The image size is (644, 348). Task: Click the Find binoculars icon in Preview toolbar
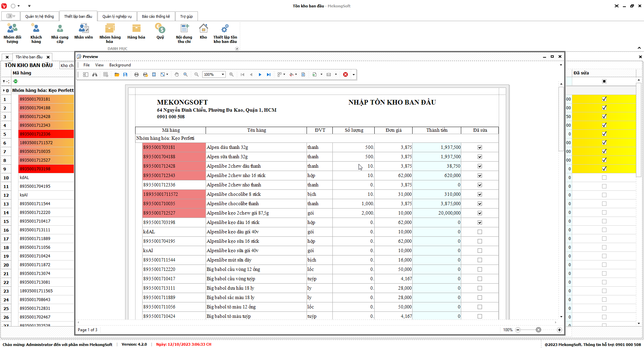click(95, 74)
